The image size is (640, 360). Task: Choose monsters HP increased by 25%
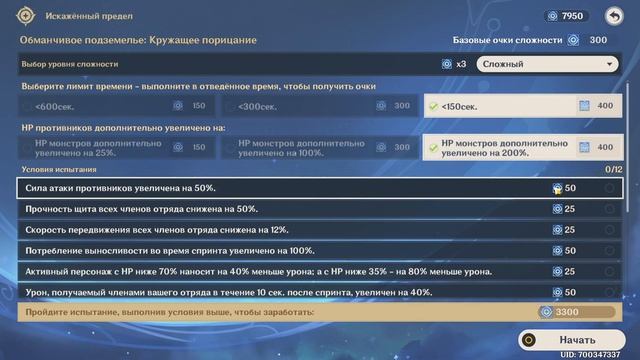pyautogui.click(x=116, y=148)
